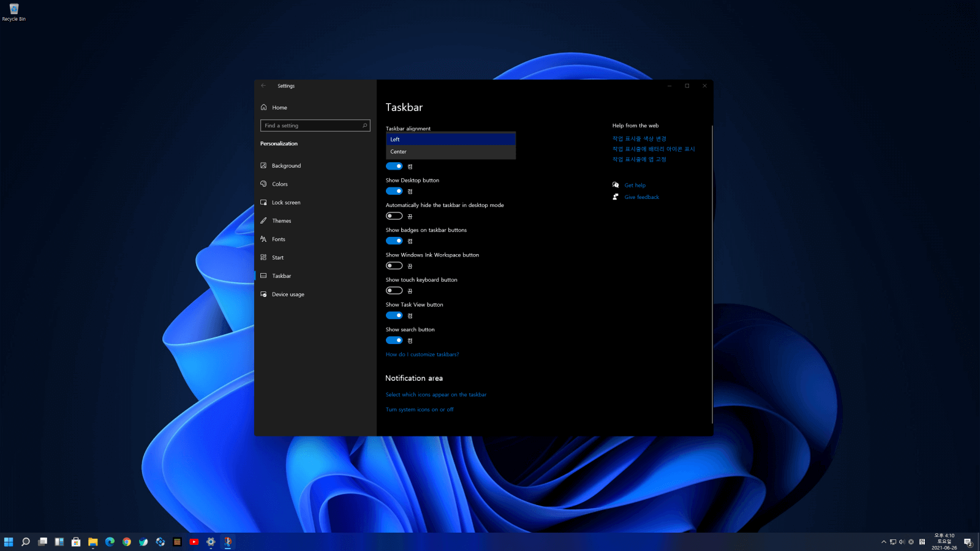Screen dimensions: 980x551
Task: Open the Widgets panel on the taskbar
Action: 59,542
